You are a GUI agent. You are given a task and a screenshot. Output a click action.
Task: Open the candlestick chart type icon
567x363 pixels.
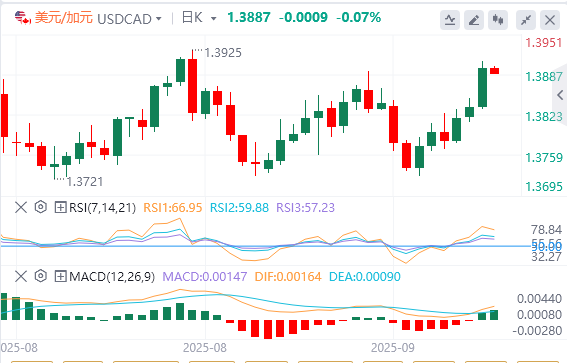point(498,20)
